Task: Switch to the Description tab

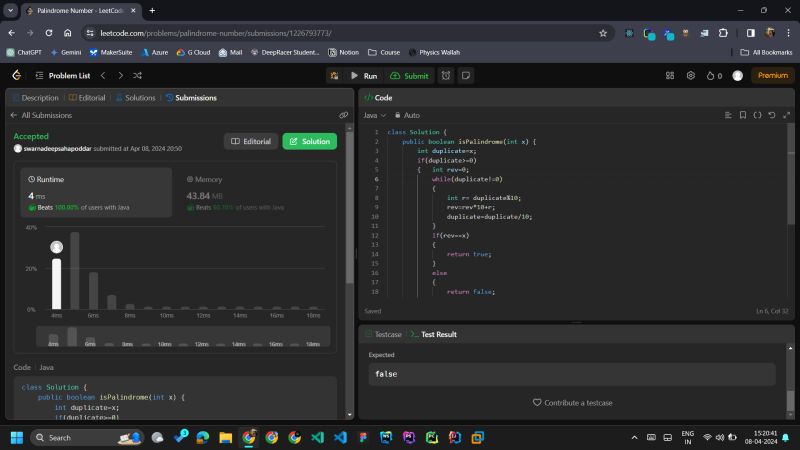Action: click(x=36, y=98)
